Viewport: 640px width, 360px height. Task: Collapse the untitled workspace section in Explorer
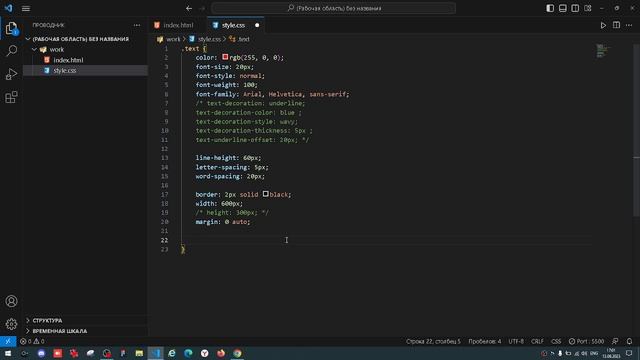(x=85, y=39)
